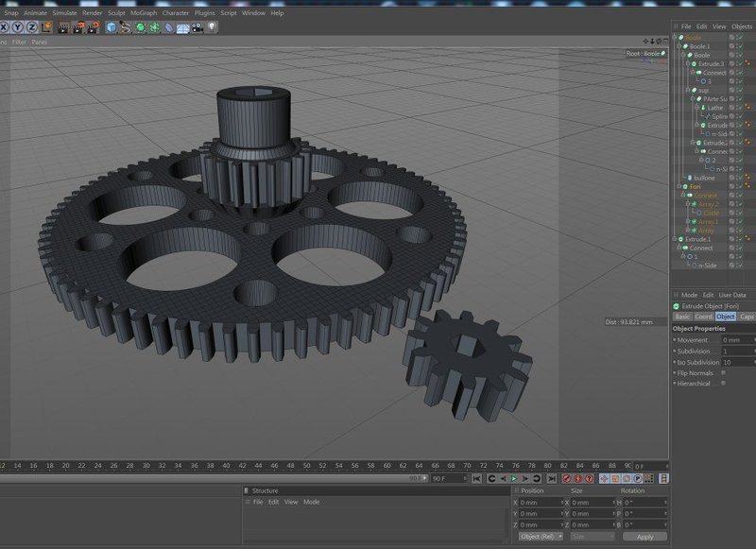Switch the coordinate system icon

click(x=46, y=27)
